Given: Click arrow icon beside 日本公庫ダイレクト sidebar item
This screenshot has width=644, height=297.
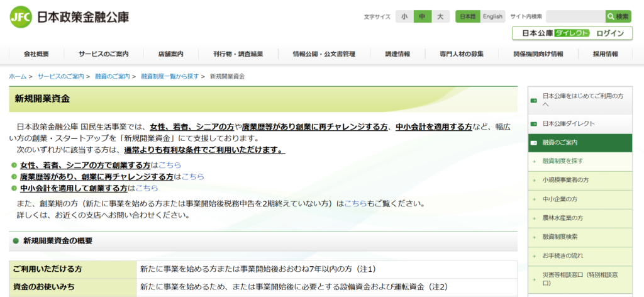Looking at the screenshot, I should click(534, 124).
